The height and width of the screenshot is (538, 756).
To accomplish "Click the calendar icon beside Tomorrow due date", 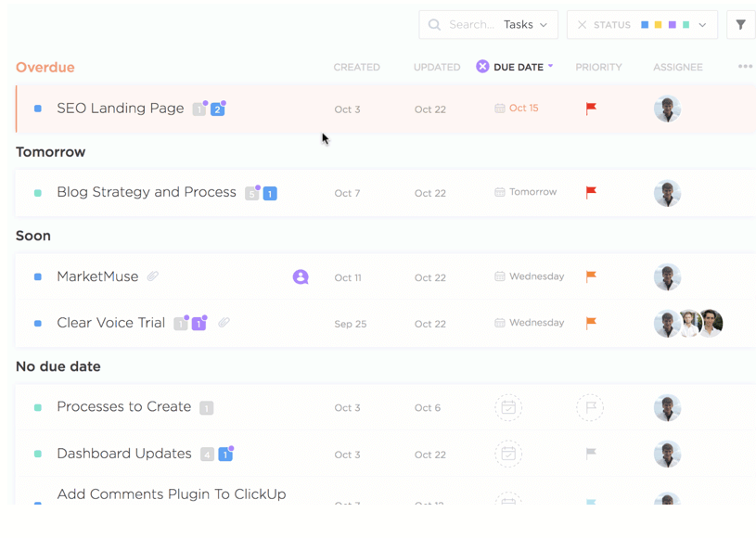I will (500, 192).
